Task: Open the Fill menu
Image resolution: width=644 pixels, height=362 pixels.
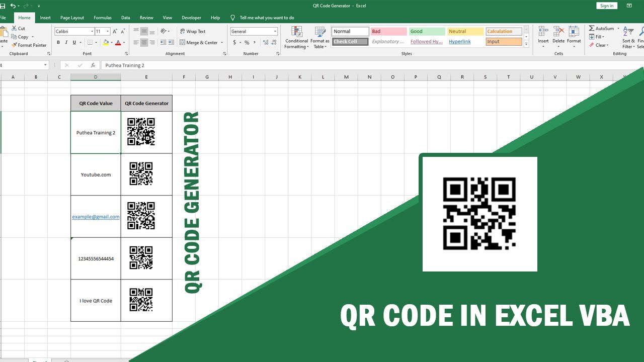Action: (x=597, y=37)
